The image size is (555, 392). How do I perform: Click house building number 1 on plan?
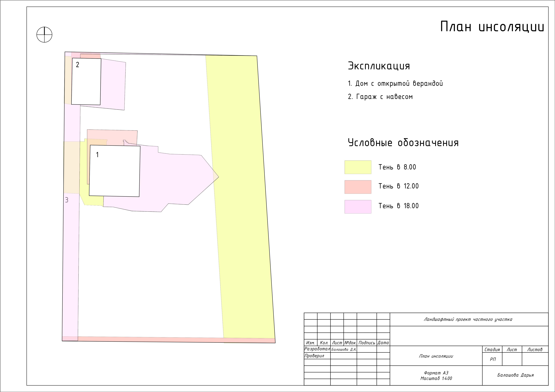(x=115, y=171)
